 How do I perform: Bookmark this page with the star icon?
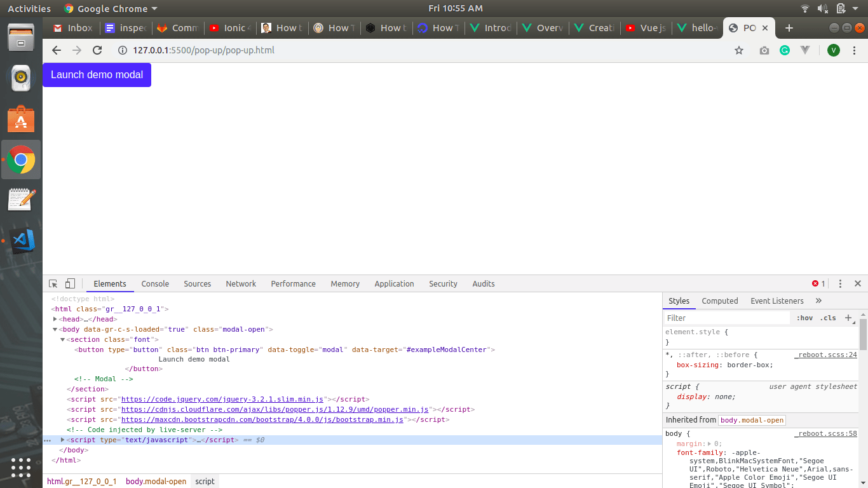tap(739, 50)
